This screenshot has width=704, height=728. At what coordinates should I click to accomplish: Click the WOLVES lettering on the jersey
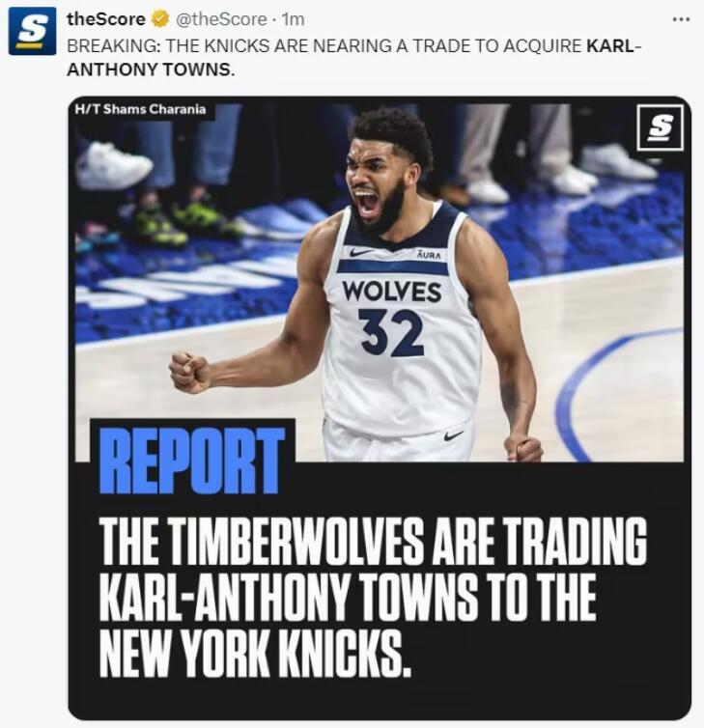391,292
